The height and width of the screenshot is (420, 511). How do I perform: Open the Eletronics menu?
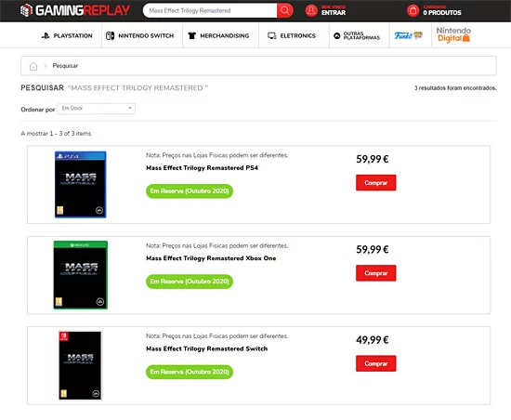[x=292, y=36]
